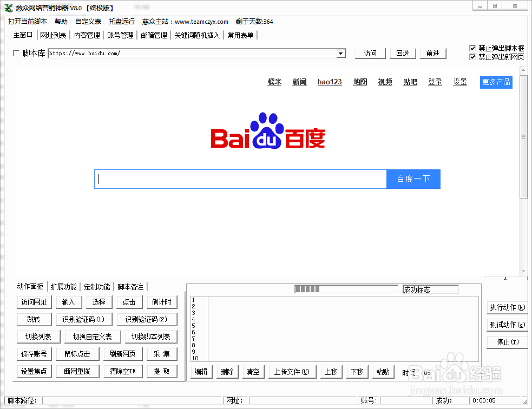Open the URL address dropdown arrow
Viewport: 532px width, 409px height.
(x=340, y=53)
